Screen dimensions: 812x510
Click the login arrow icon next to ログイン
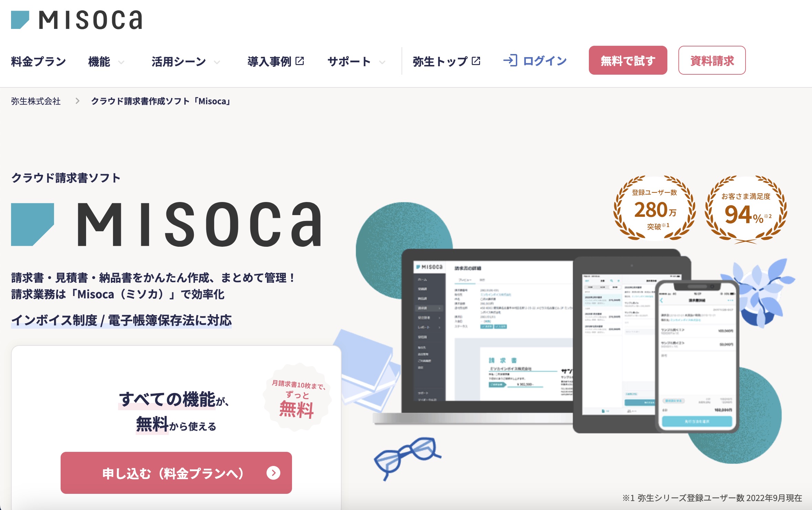511,60
